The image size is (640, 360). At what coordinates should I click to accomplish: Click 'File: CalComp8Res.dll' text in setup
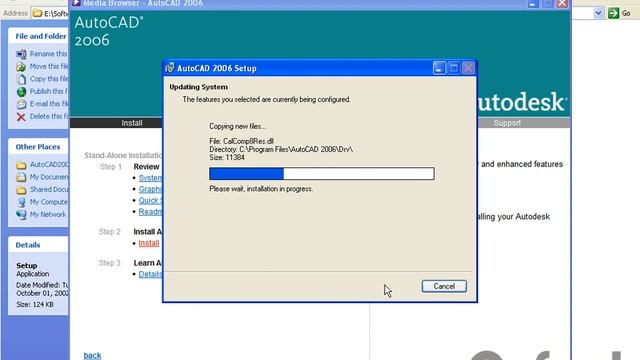[241, 141]
